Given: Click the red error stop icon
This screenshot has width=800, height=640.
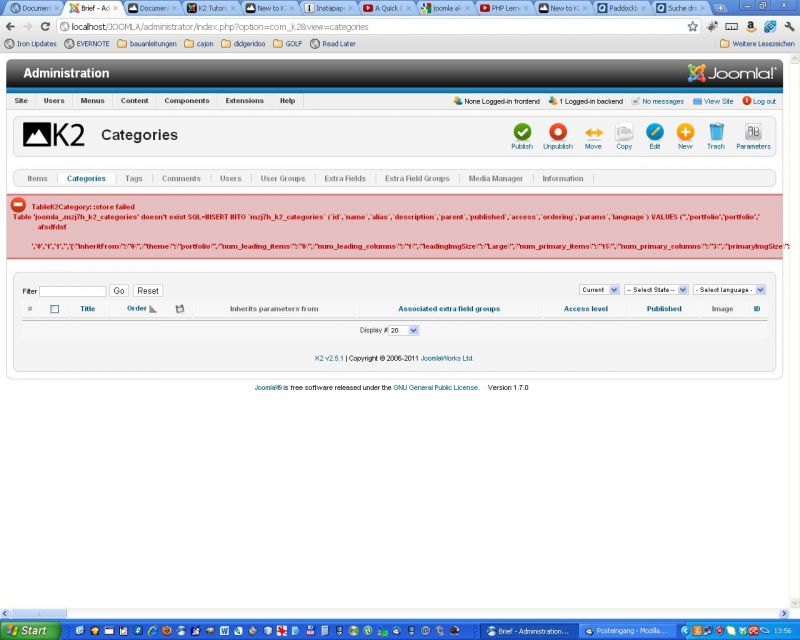Looking at the screenshot, I should (18, 205).
